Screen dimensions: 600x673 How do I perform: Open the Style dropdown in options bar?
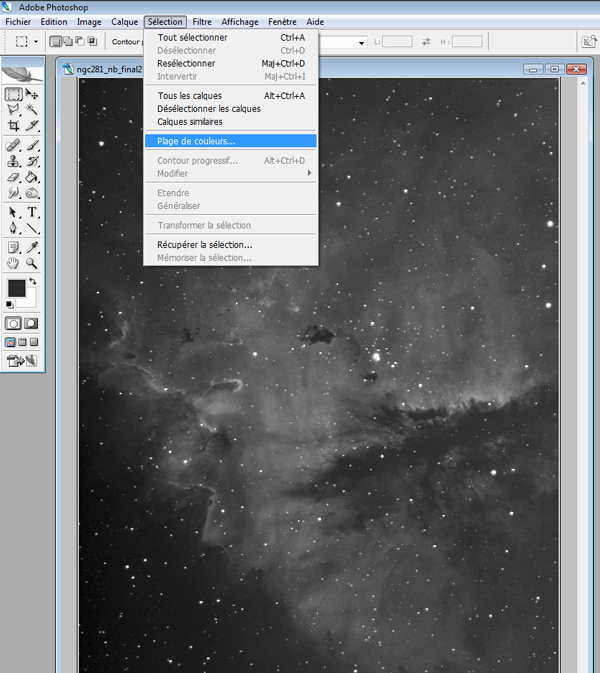pyautogui.click(x=361, y=42)
